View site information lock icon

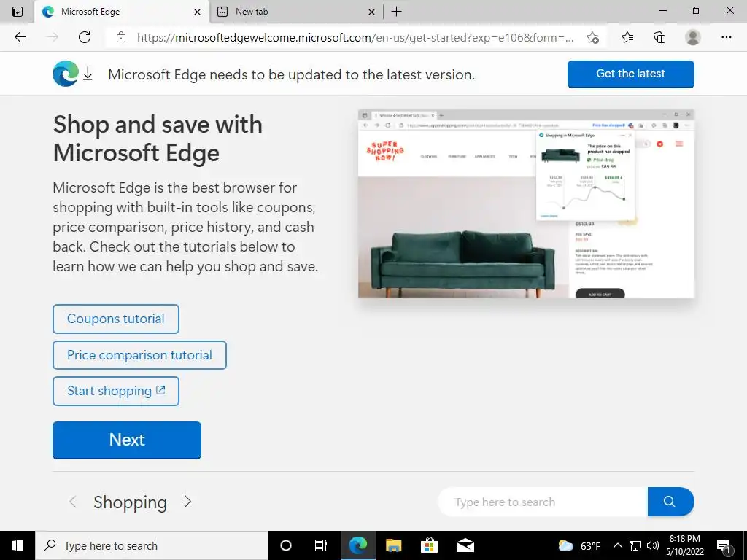tap(121, 37)
